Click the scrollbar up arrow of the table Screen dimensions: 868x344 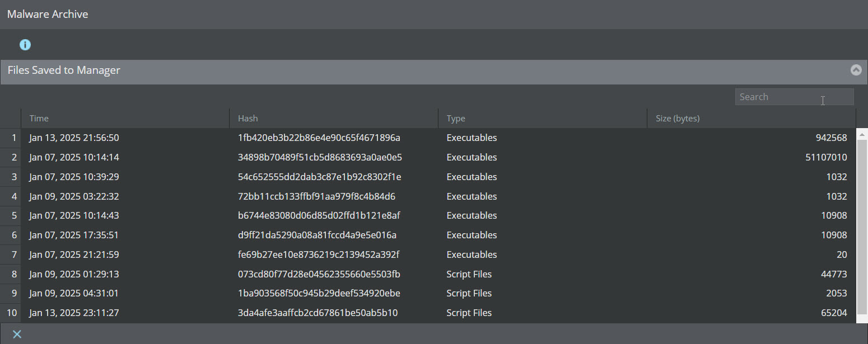(862, 135)
